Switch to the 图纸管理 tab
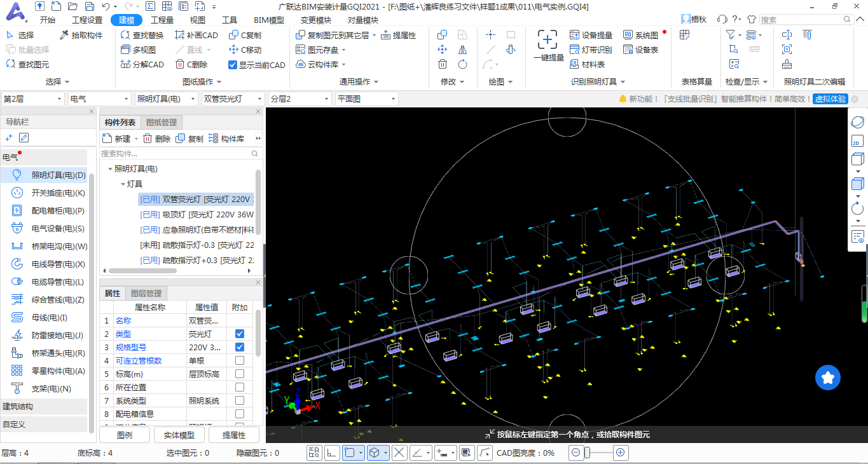 pos(162,123)
